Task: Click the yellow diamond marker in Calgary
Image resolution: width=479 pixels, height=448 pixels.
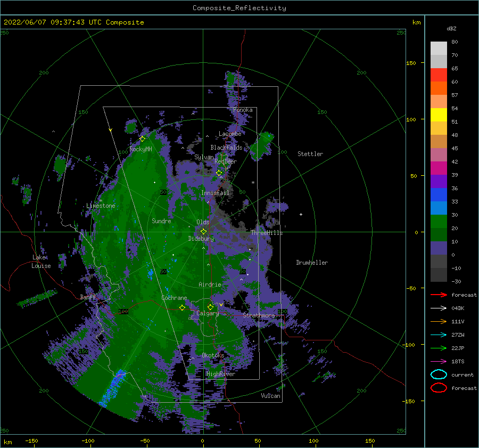Action: 210,307
